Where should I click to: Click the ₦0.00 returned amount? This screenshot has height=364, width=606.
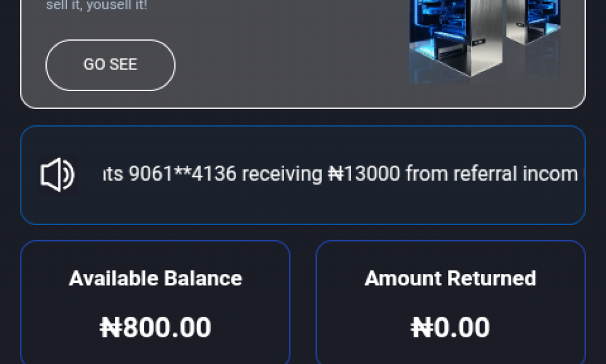pyautogui.click(x=450, y=327)
